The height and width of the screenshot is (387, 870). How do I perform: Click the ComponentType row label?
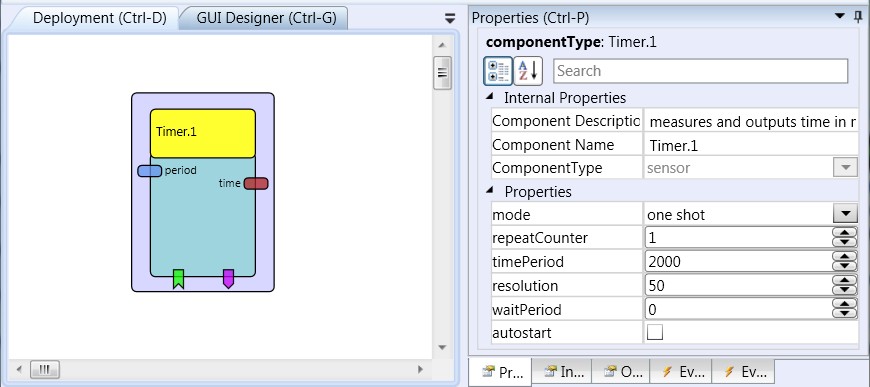547,168
